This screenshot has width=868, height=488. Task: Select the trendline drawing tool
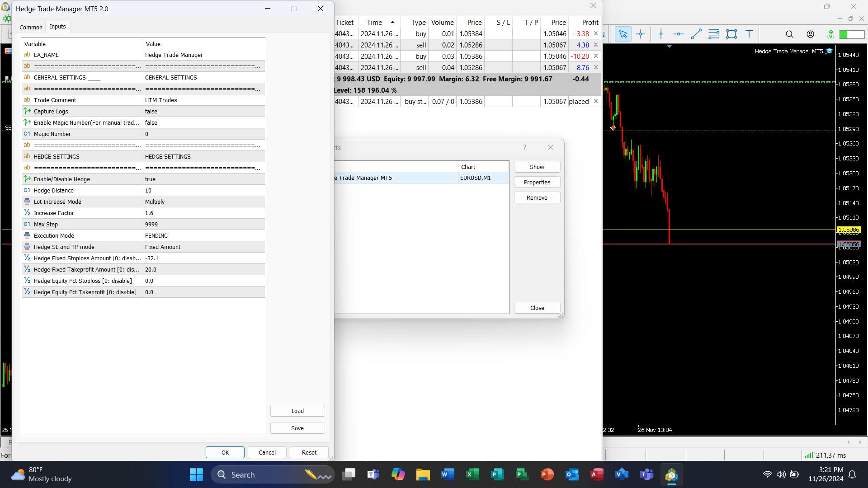(696, 34)
